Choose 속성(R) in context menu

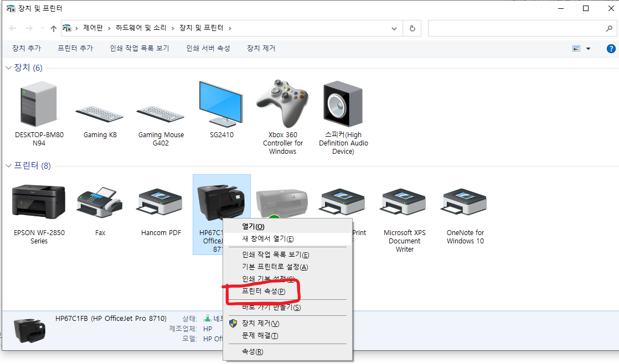pos(287,352)
